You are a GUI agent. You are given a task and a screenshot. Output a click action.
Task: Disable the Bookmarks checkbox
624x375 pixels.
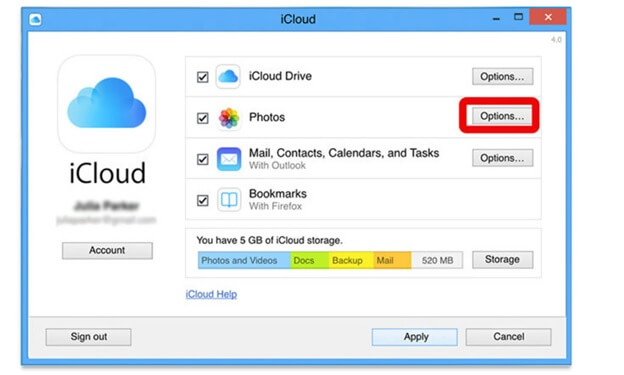click(x=203, y=200)
